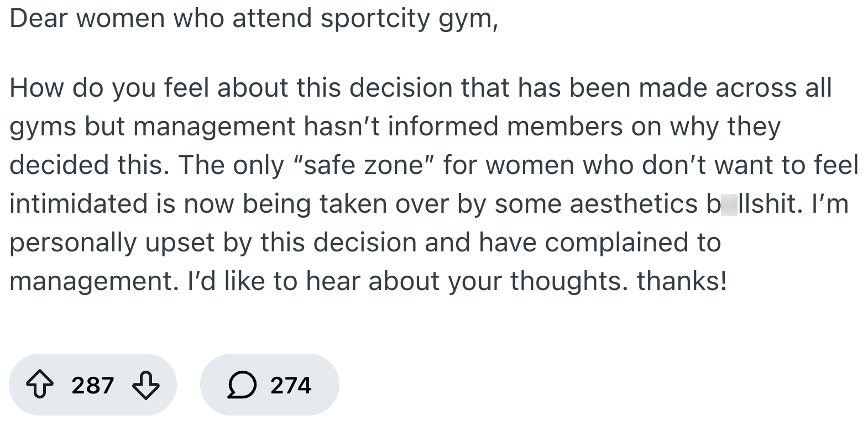Click the word "intimidated" in the post body

(x=79, y=204)
